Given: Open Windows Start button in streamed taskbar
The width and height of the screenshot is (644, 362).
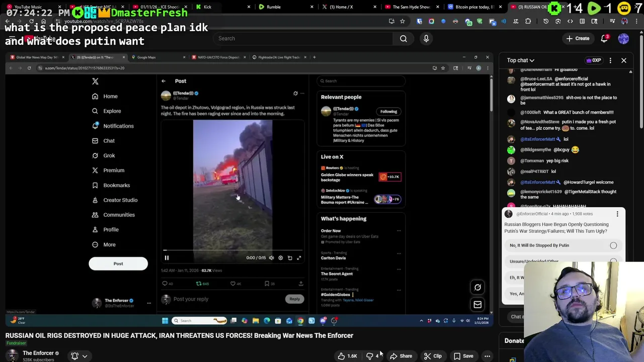Looking at the screenshot, I should click(x=165, y=321).
